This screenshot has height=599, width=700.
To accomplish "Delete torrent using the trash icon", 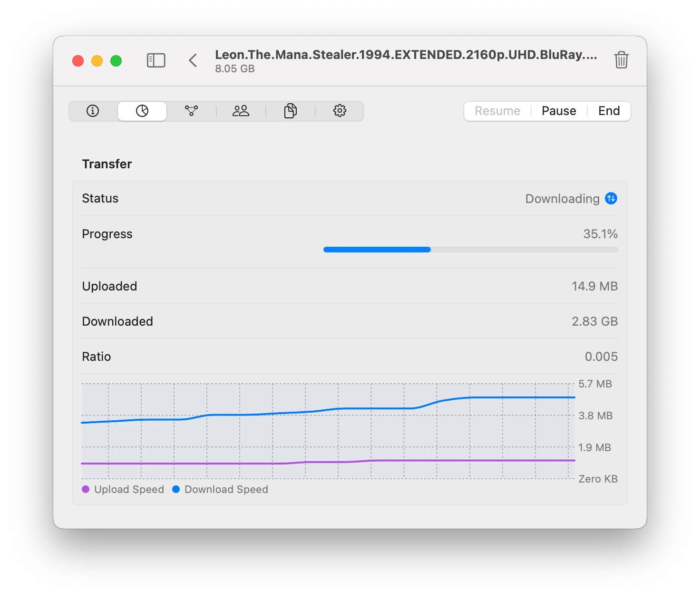I will coord(621,60).
